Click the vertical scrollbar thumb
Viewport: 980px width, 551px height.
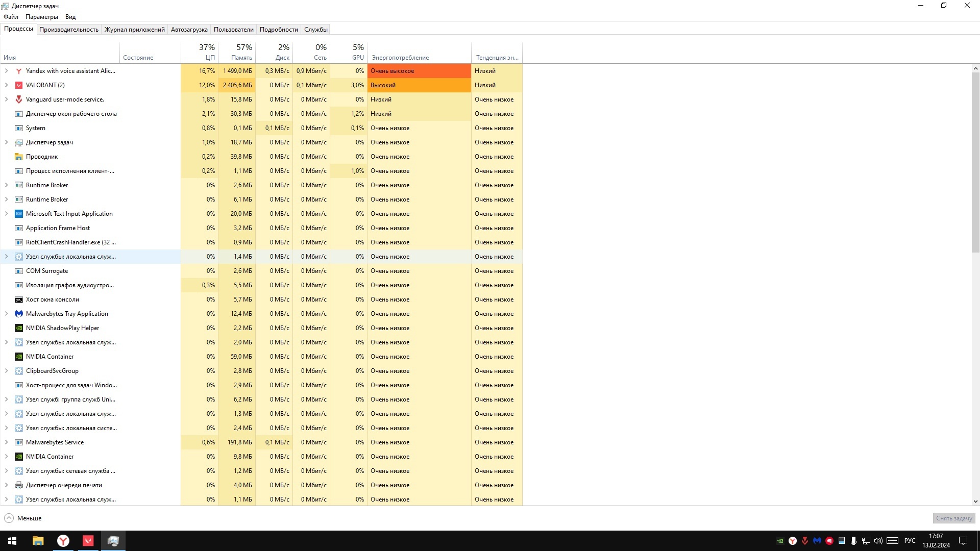tap(975, 162)
